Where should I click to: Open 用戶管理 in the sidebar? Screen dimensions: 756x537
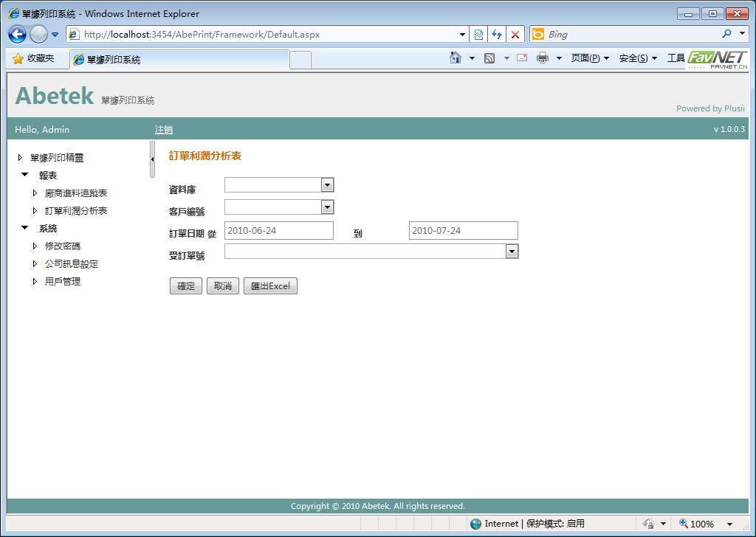(x=62, y=282)
